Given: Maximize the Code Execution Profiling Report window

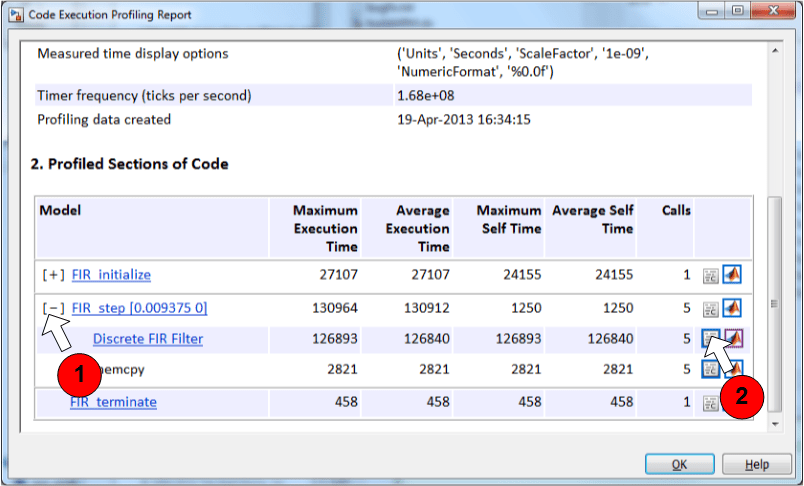Looking at the screenshot, I should click(737, 10).
